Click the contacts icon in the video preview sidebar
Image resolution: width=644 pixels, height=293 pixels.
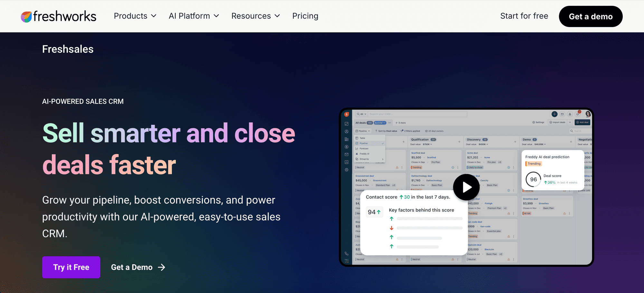(x=346, y=132)
